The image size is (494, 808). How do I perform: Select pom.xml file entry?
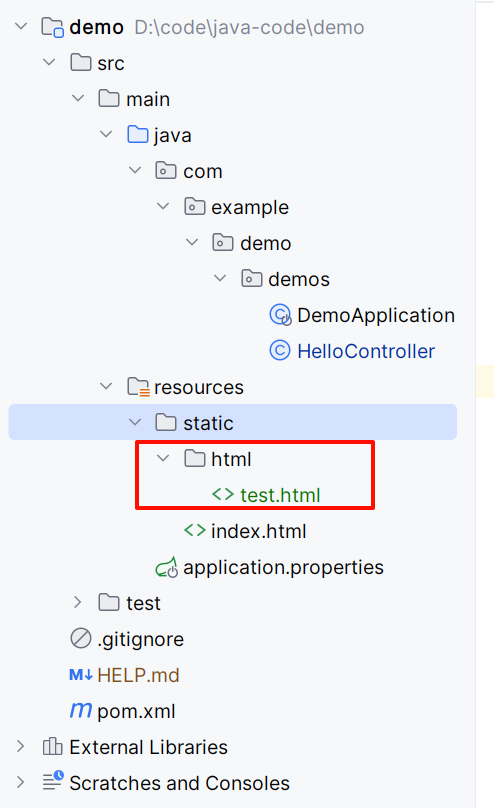tap(123, 711)
